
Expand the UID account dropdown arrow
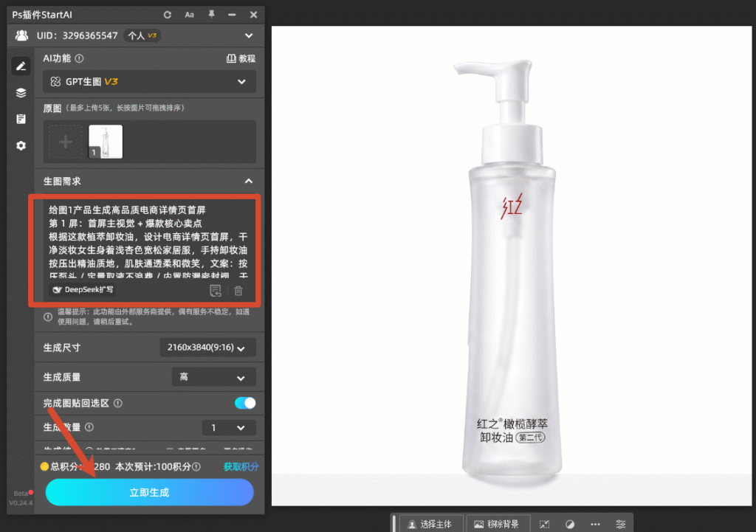(x=249, y=35)
